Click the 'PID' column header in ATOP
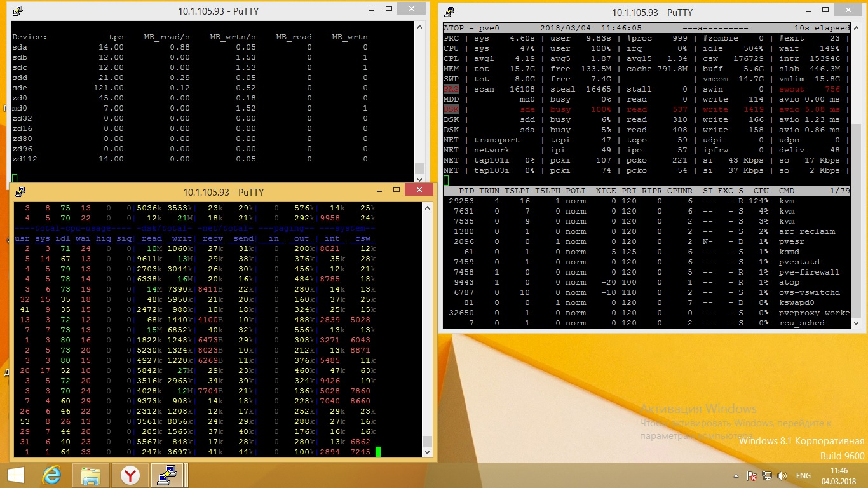 pyautogui.click(x=466, y=191)
